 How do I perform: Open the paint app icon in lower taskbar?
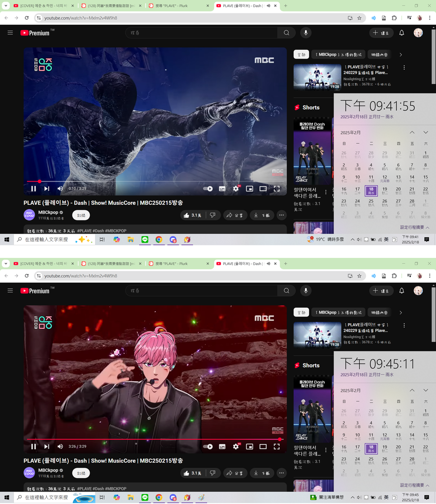coord(201,497)
